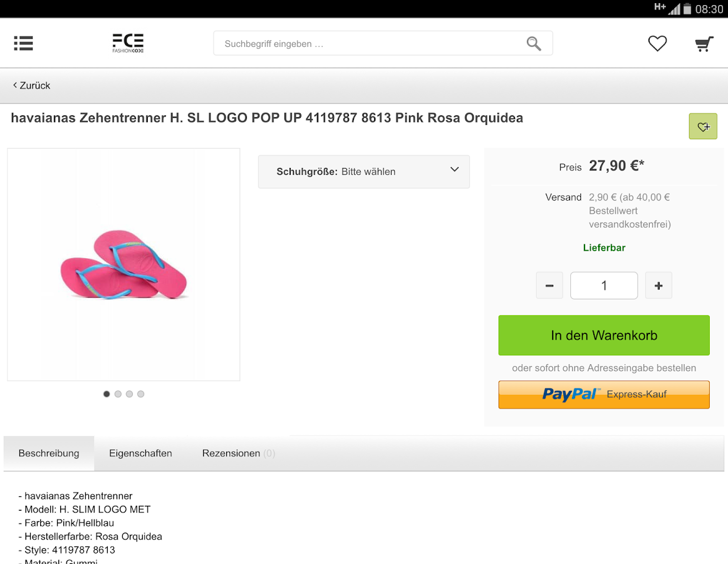Open the hamburger list menu
The image size is (728, 564).
tap(23, 43)
